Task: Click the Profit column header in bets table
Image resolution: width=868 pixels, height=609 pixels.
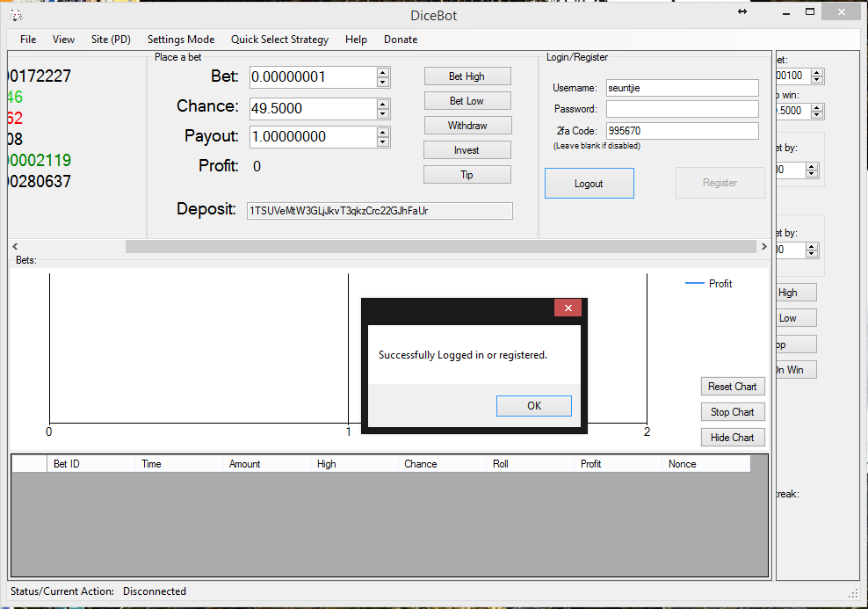Action: 618,464
